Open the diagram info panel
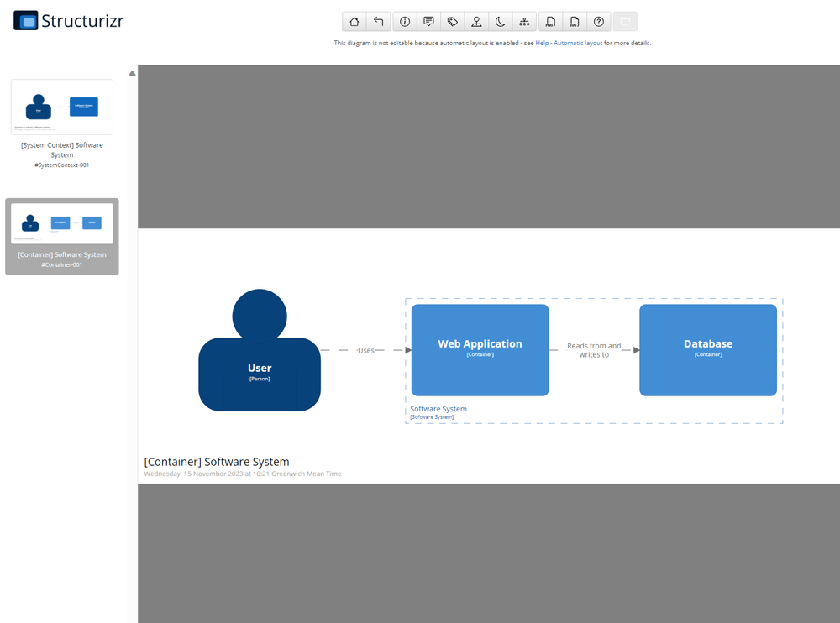The image size is (840, 623). pyautogui.click(x=404, y=21)
